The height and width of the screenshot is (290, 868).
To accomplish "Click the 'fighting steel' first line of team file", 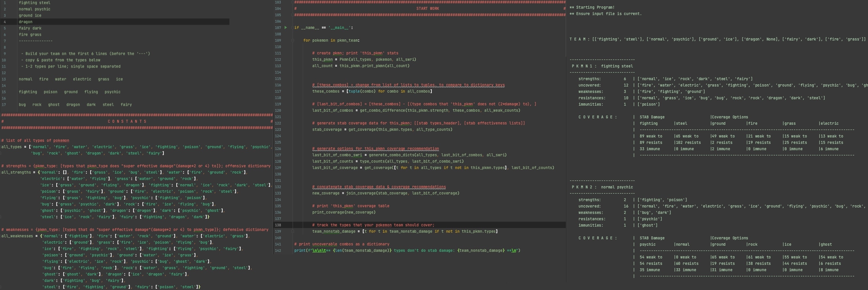I will (35, 3).
